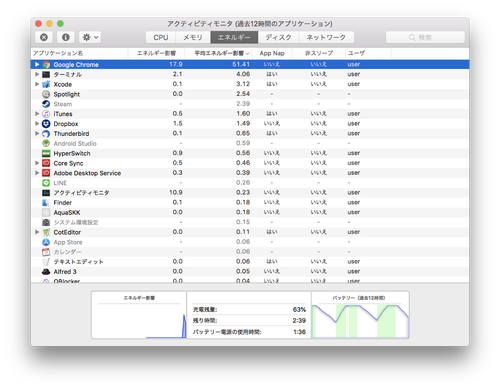Sort by App Nap column header

[x=272, y=53]
